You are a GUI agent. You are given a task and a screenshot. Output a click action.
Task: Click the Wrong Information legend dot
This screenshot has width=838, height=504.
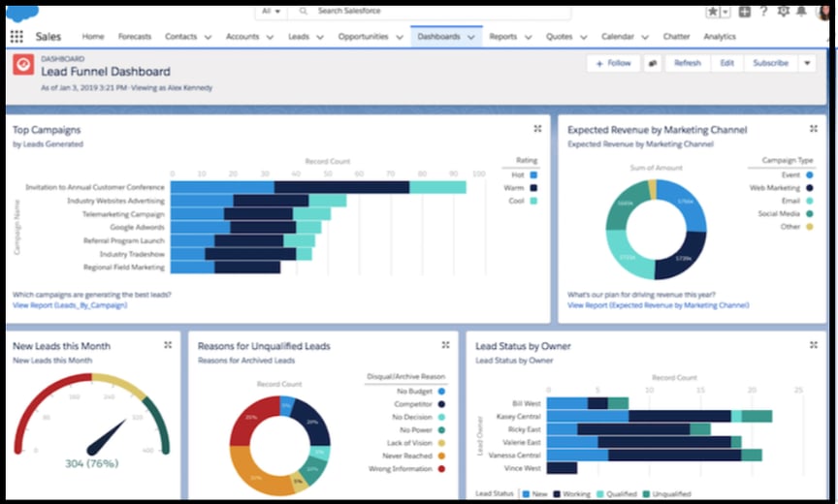441,469
